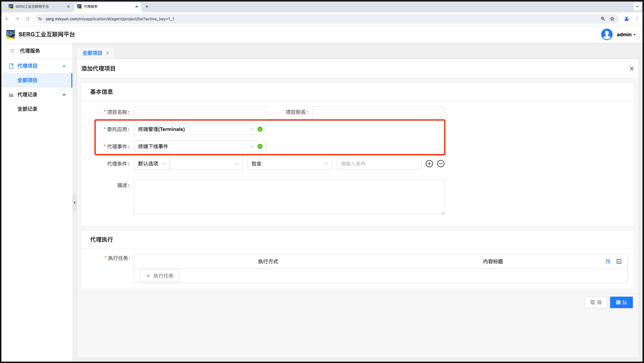Click the terminal icon in the task table header
The image size is (644, 363).
tap(619, 261)
